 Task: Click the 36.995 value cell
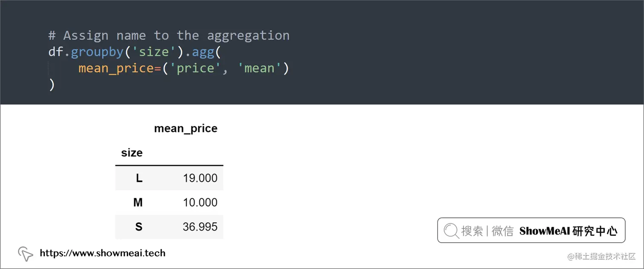[x=200, y=227]
